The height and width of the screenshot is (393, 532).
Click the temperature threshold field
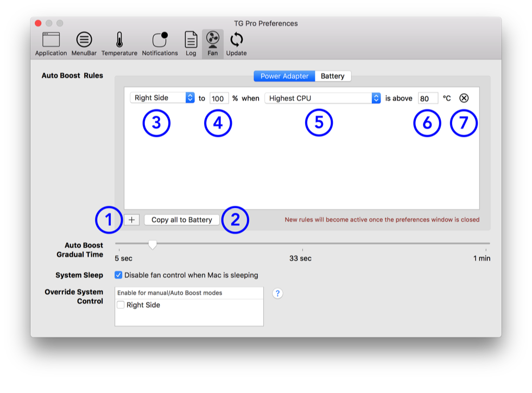(428, 98)
